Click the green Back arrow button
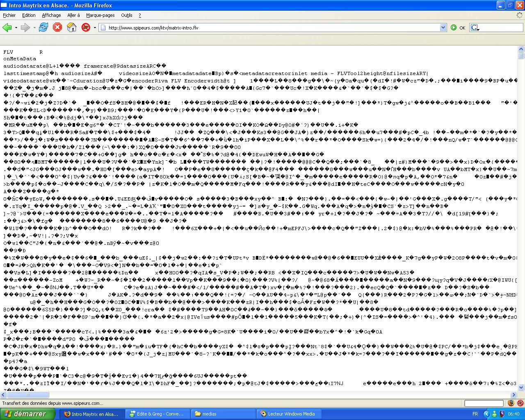525x420 pixels. pos(7,27)
